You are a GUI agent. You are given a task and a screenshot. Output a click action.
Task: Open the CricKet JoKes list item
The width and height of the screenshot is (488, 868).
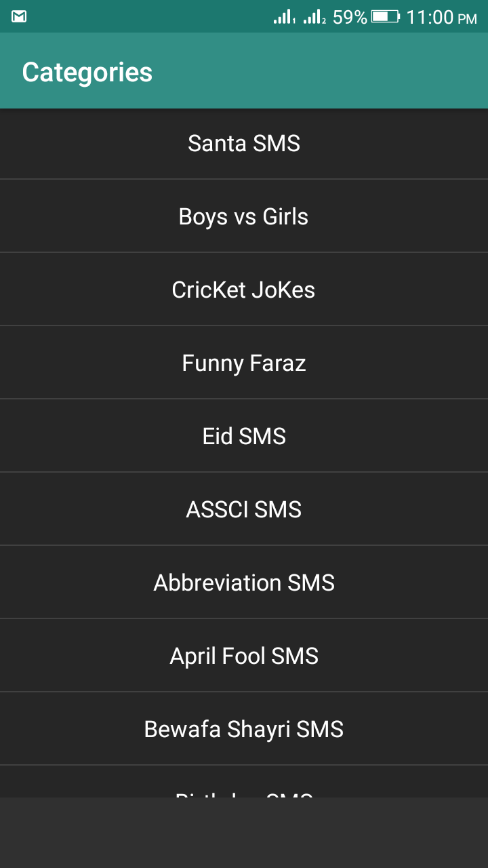click(x=244, y=290)
